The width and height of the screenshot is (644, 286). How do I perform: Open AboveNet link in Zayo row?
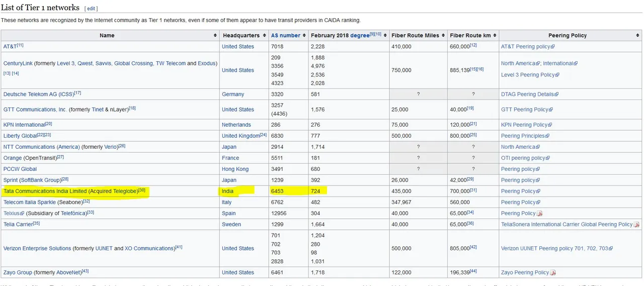(x=69, y=273)
